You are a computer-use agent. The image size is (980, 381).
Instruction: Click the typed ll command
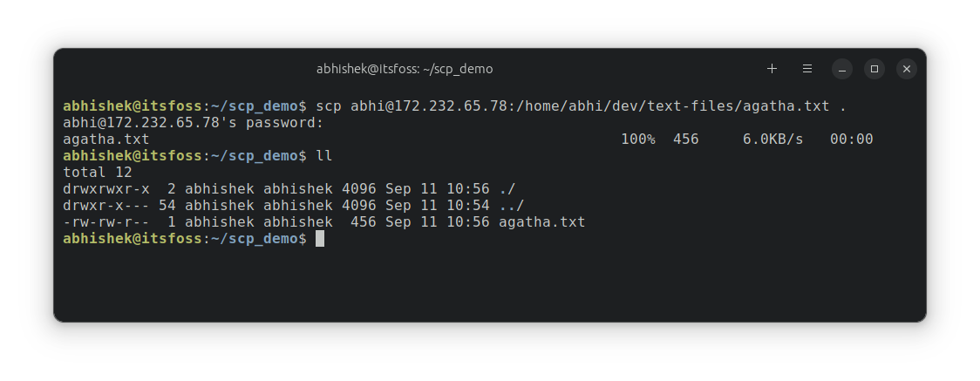(x=324, y=156)
